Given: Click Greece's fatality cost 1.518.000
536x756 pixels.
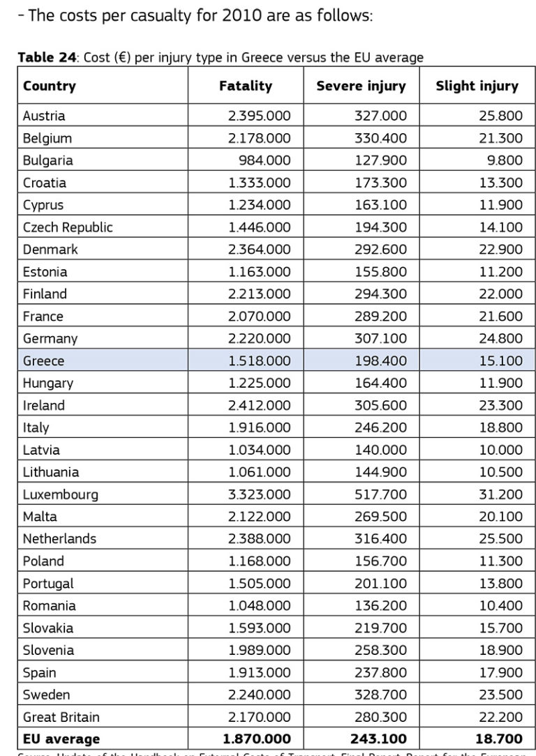Looking at the screenshot, I should [259, 361].
